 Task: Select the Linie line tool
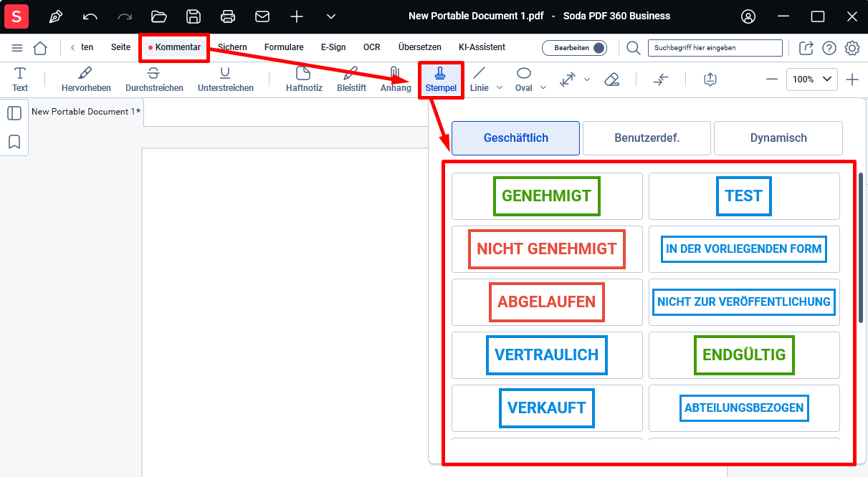coord(480,79)
